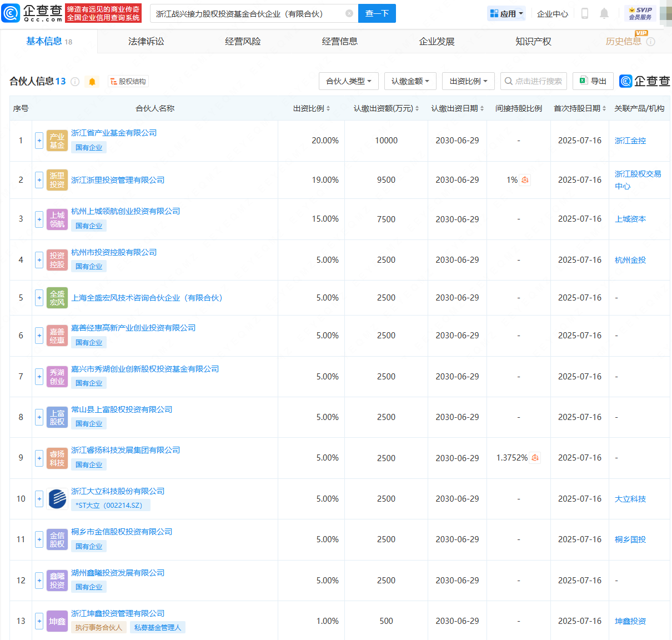Switch to 经营信息 tab
The width and height of the screenshot is (672, 640).
[340, 42]
